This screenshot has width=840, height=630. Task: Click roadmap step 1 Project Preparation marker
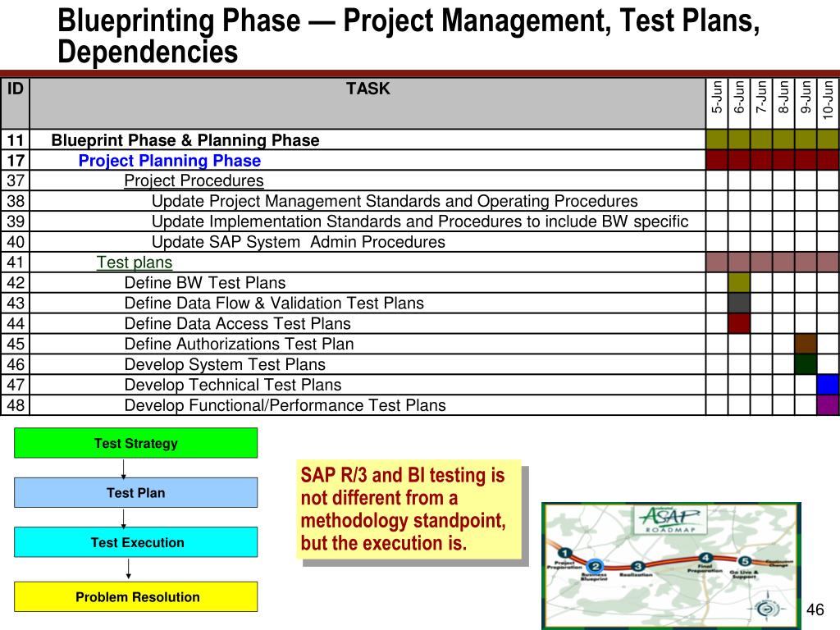(x=564, y=553)
